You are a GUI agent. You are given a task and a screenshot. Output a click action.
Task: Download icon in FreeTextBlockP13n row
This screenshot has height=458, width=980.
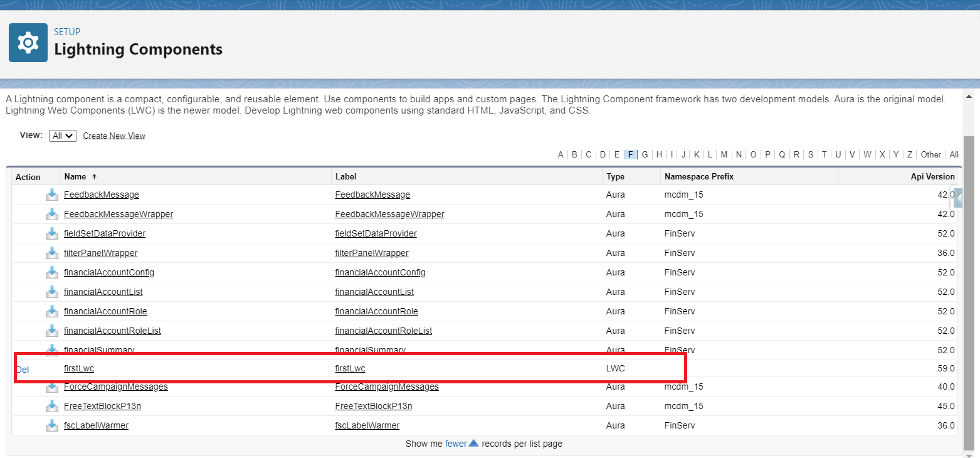coord(52,406)
